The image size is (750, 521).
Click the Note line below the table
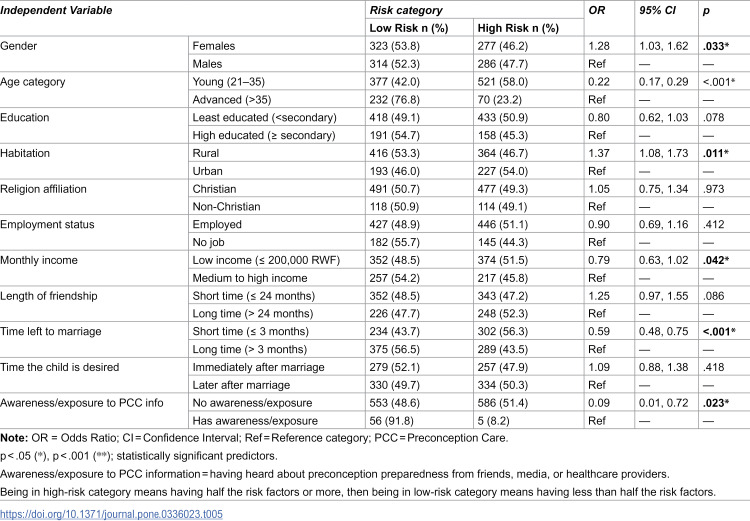pyautogui.click(x=254, y=438)
